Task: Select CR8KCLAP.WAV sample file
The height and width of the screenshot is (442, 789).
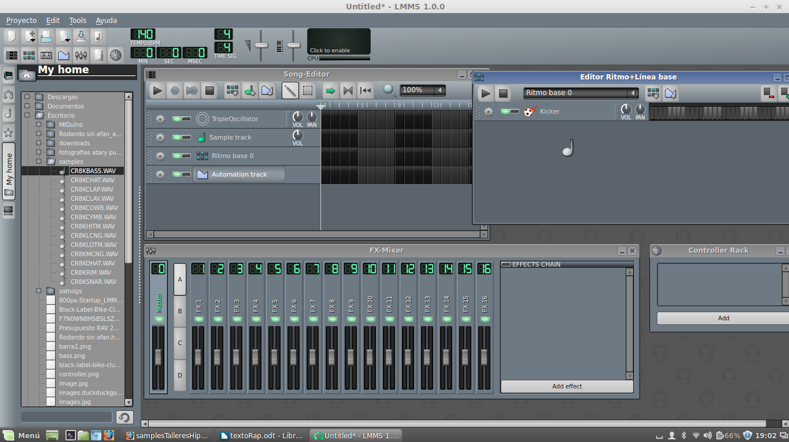Action: point(92,189)
